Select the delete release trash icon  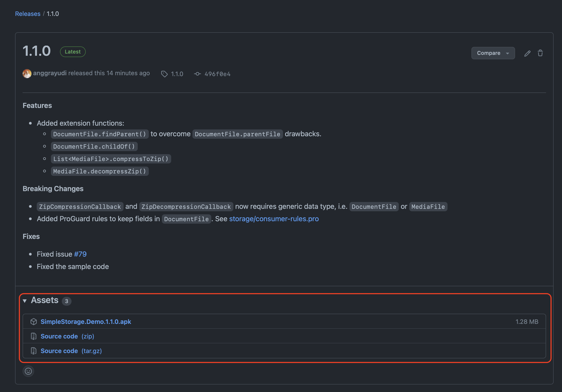(541, 53)
